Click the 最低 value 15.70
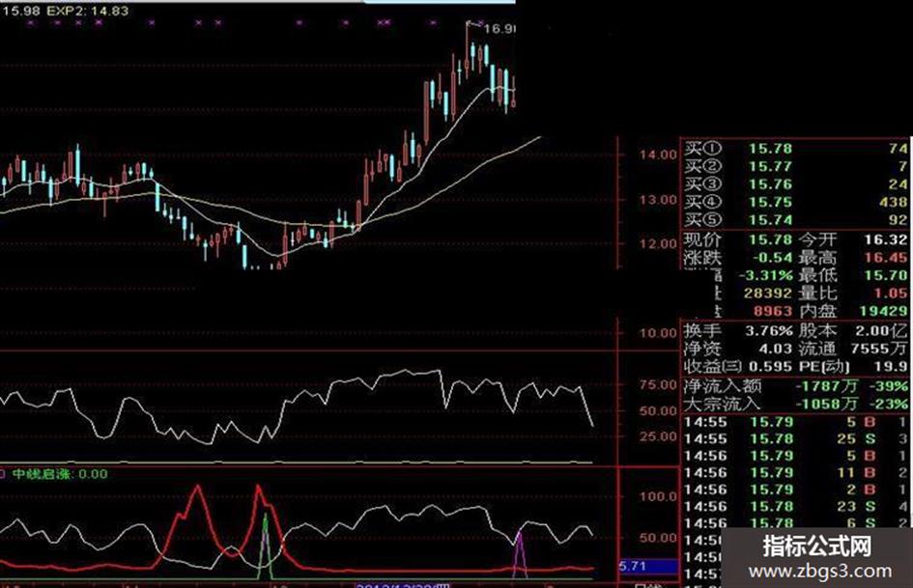Viewport: 913px width, 588px height. point(885,275)
